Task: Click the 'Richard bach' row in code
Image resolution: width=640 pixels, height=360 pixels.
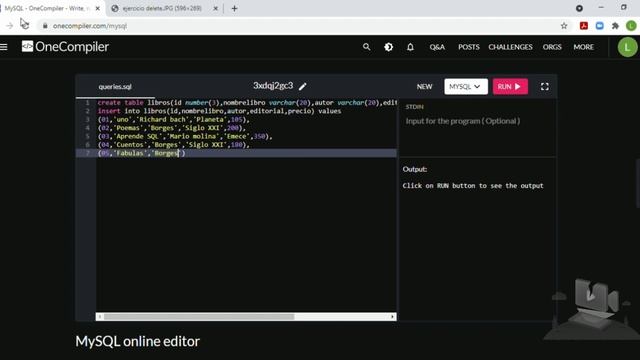Action: click(x=173, y=120)
